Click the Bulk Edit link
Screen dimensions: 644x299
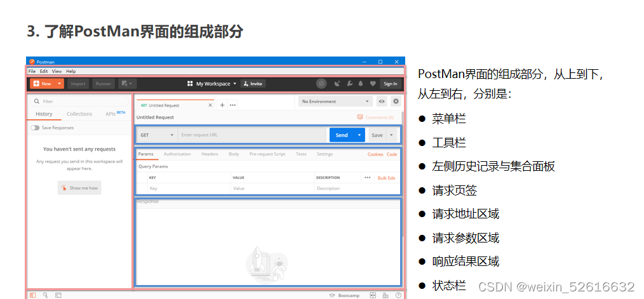pyautogui.click(x=387, y=178)
